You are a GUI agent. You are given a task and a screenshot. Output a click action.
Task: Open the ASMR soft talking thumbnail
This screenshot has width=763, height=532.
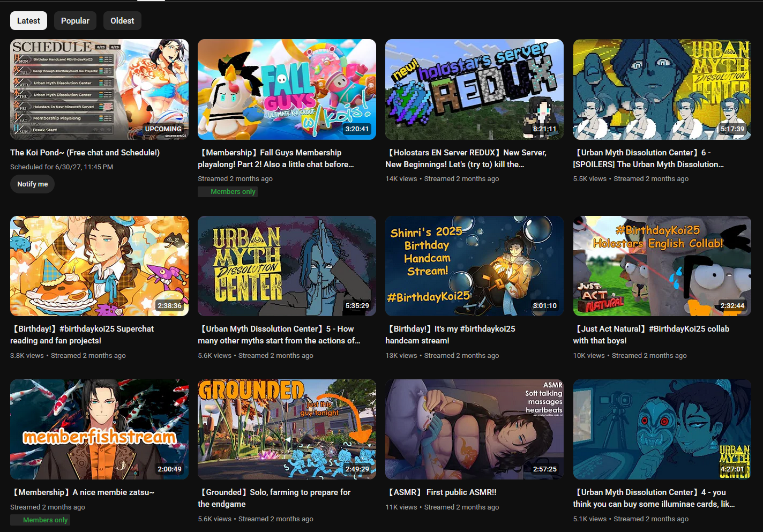tap(474, 429)
